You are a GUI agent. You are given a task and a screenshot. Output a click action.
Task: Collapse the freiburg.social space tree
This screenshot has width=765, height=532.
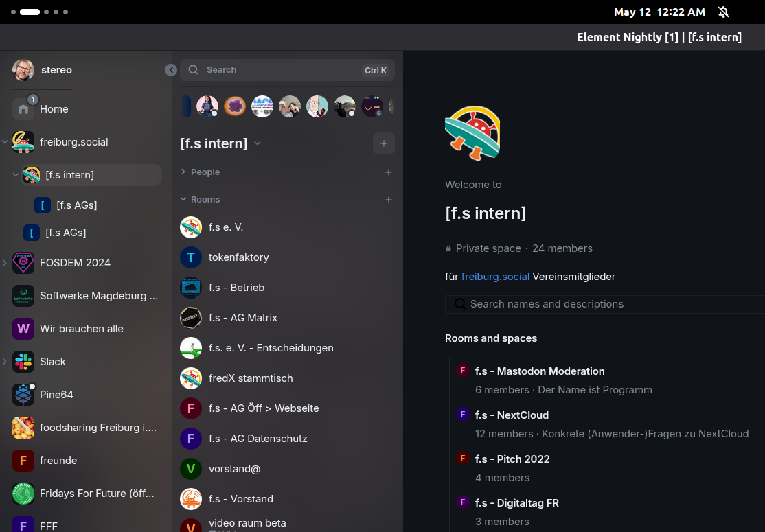click(5, 142)
